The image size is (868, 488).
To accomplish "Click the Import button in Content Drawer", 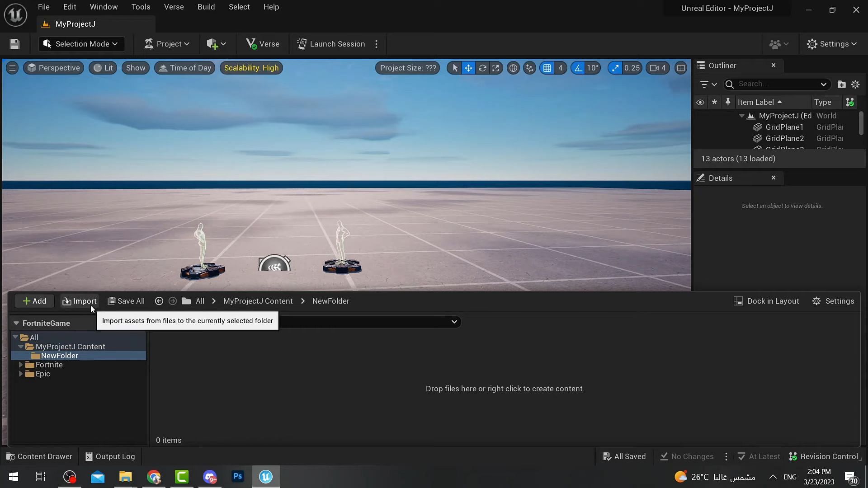I will 79,301.
